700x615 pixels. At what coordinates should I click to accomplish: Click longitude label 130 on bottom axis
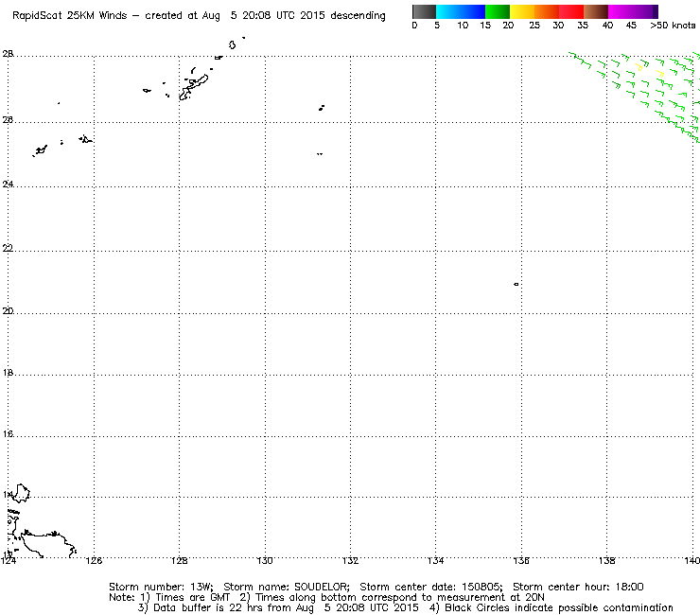point(265,560)
